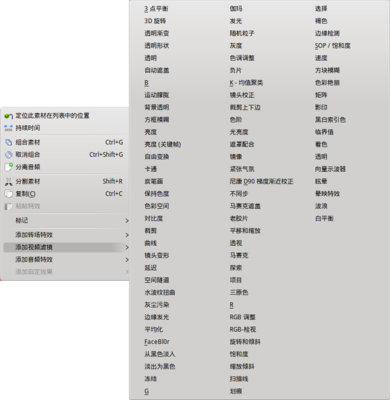This screenshot has width=390, height=400.
Task: Pick 透明形状 from the filter list
Action: pos(157,46)
